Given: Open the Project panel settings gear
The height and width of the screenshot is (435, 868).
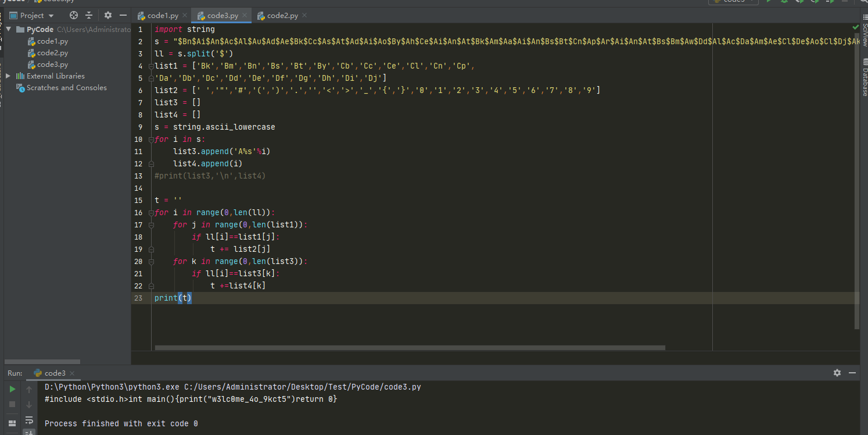Looking at the screenshot, I should click(108, 15).
